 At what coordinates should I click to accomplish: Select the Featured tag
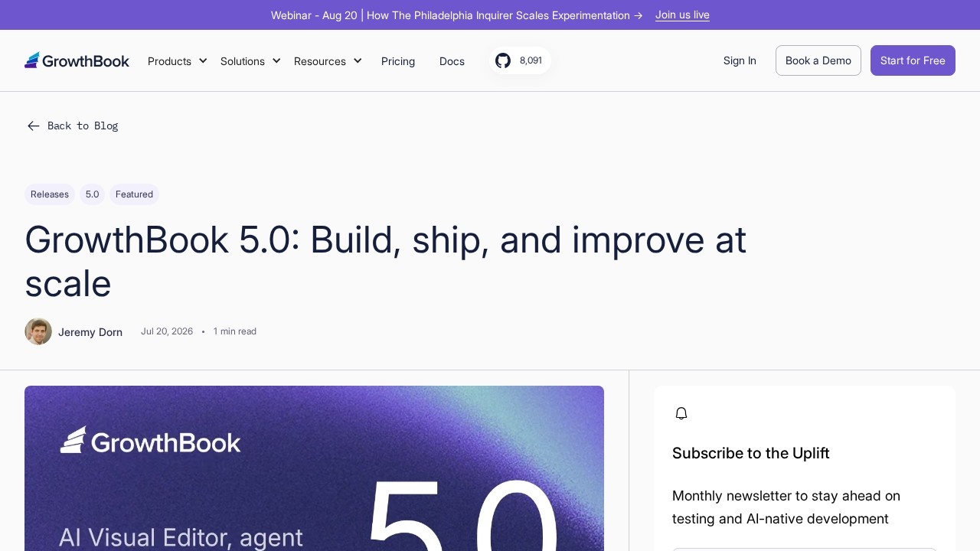(134, 194)
